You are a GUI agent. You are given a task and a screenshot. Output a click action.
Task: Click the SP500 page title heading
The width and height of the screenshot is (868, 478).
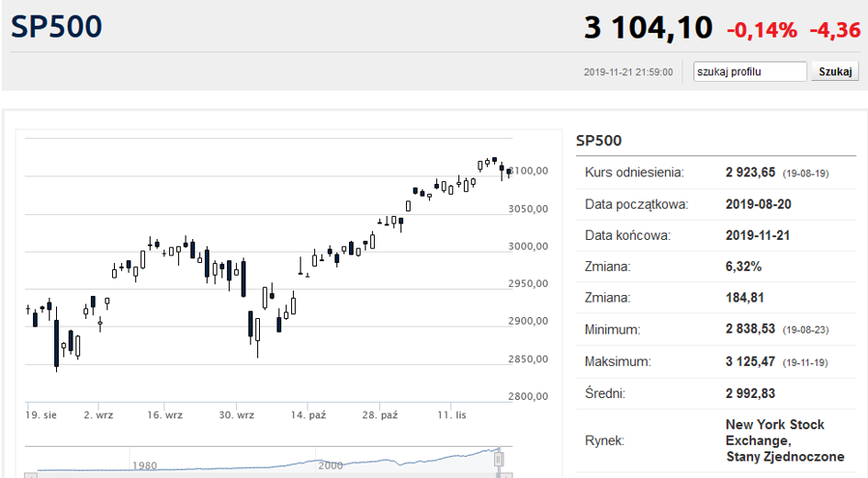(x=56, y=27)
